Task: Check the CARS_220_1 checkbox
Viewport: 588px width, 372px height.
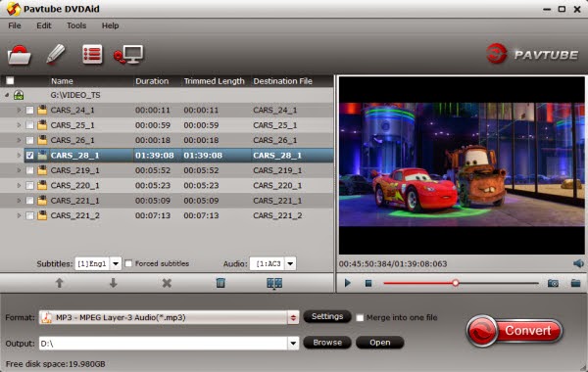Action: click(x=29, y=185)
